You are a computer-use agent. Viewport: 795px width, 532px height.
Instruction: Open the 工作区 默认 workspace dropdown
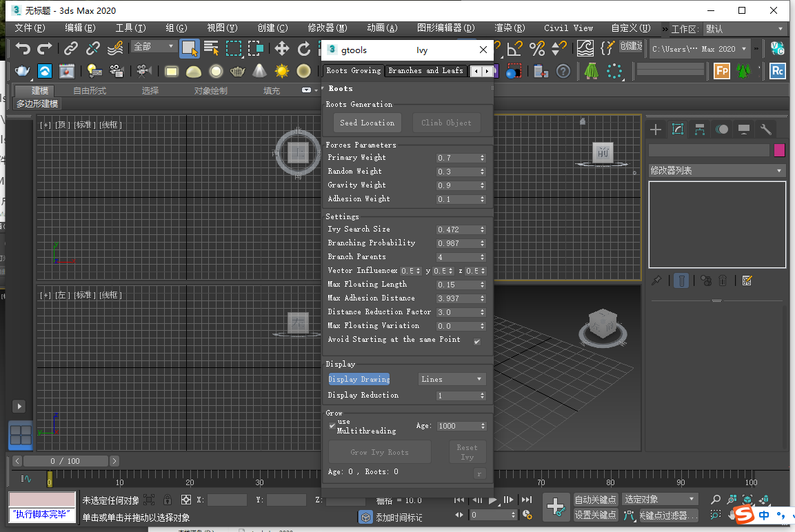point(745,29)
